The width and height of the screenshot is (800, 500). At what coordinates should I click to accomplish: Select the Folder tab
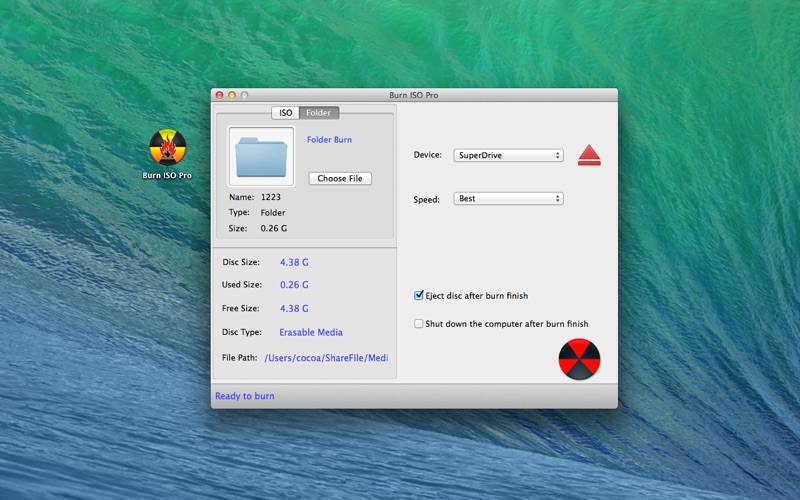pyautogui.click(x=319, y=113)
